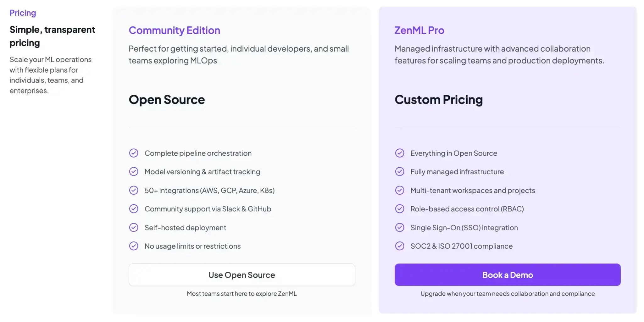Image resolution: width=644 pixels, height=322 pixels.
Task: Click check icon beside 50+ integrations
Action: pos(134,190)
